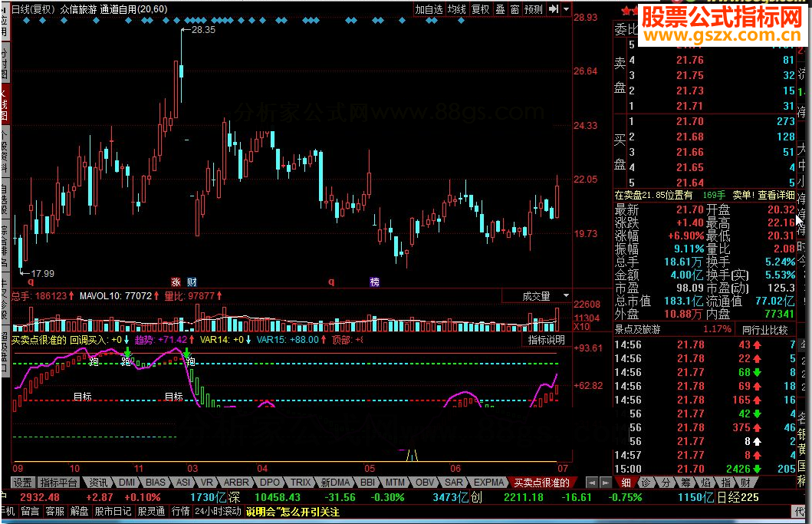The image size is (812, 524).
Task: Select the 个股资料 tab in left sidebar
Action: 4,151
